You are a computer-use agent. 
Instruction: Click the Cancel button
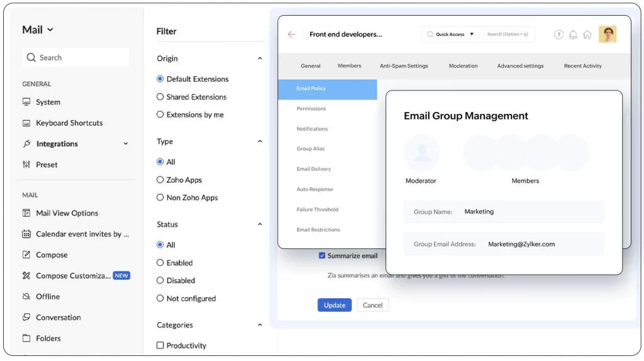point(372,305)
